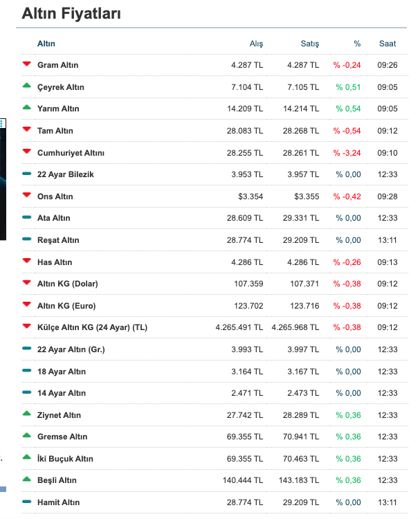This screenshot has height=519, width=420.
Task: Open the Altın KG (Euro) link
Action: pyautogui.click(x=66, y=306)
